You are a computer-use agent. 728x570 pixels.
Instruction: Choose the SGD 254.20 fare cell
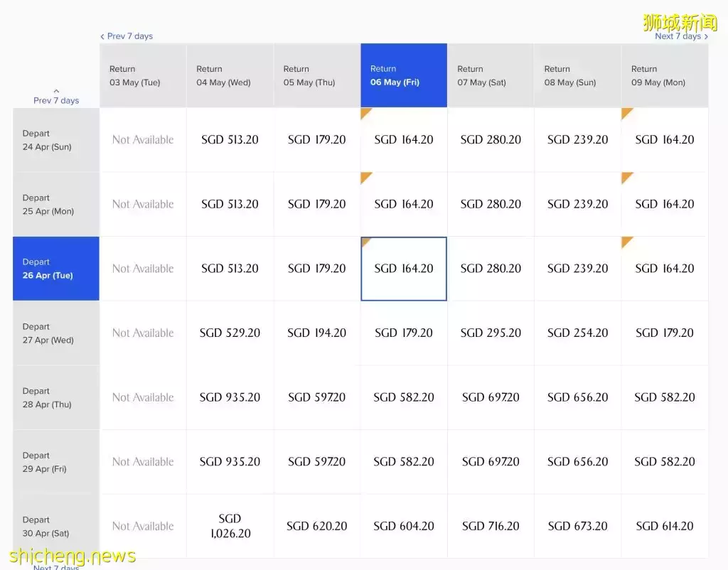(577, 333)
